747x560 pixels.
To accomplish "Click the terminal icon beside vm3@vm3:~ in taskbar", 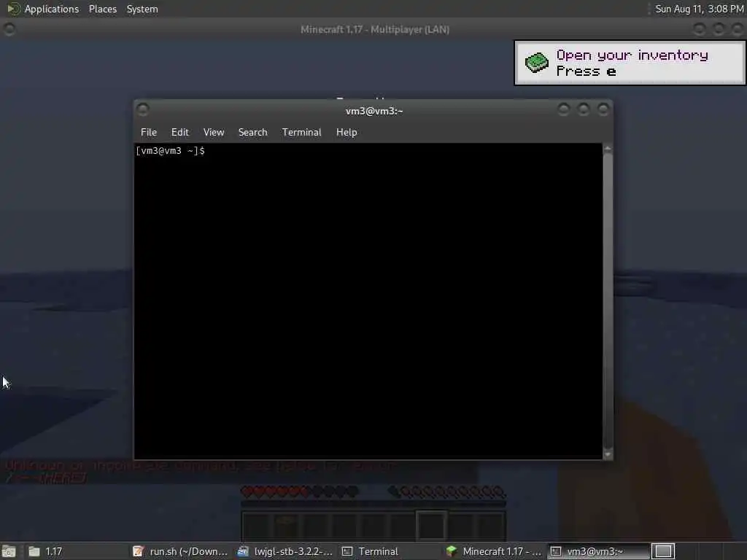I will pos(555,551).
